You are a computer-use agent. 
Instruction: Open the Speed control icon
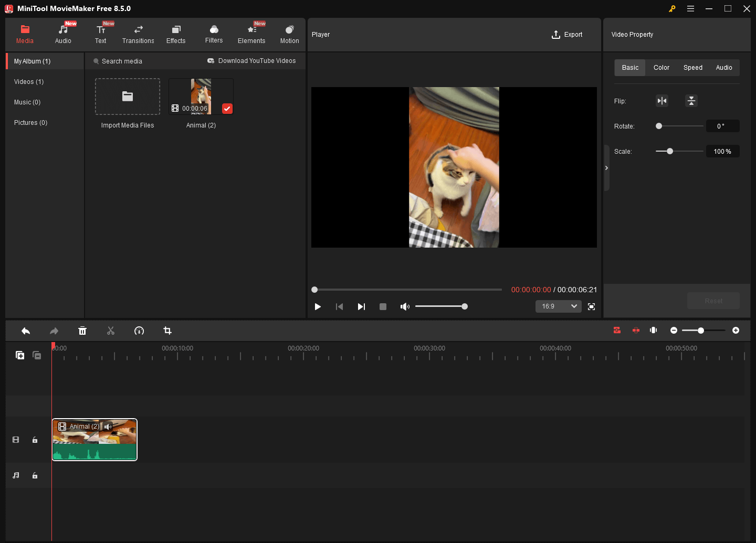[x=139, y=331]
